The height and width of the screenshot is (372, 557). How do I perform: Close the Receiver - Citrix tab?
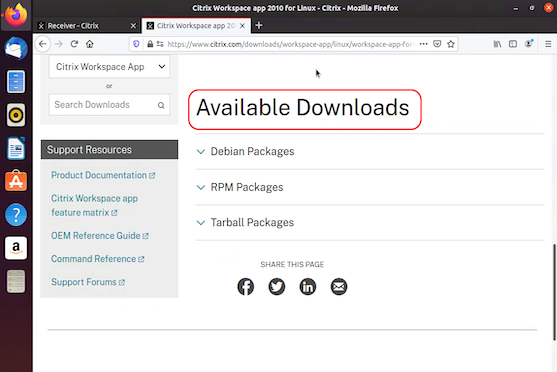click(133, 26)
